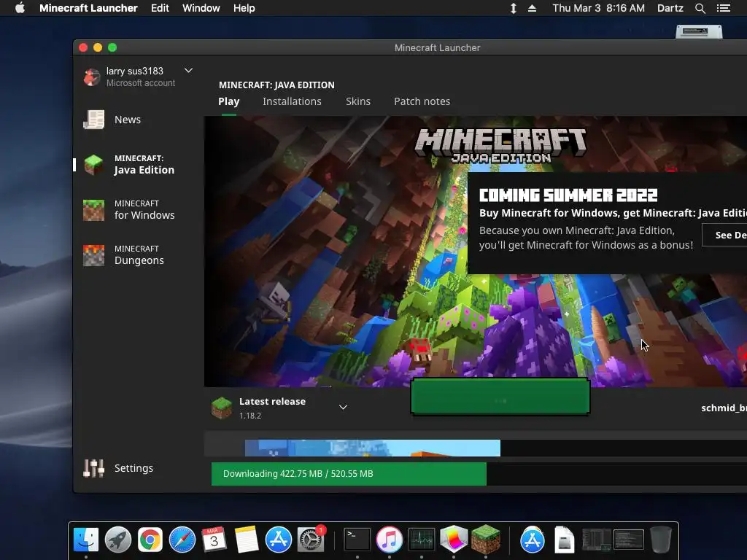Click the See Details button
Image resolution: width=747 pixels, height=560 pixels.
tap(724, 235)
